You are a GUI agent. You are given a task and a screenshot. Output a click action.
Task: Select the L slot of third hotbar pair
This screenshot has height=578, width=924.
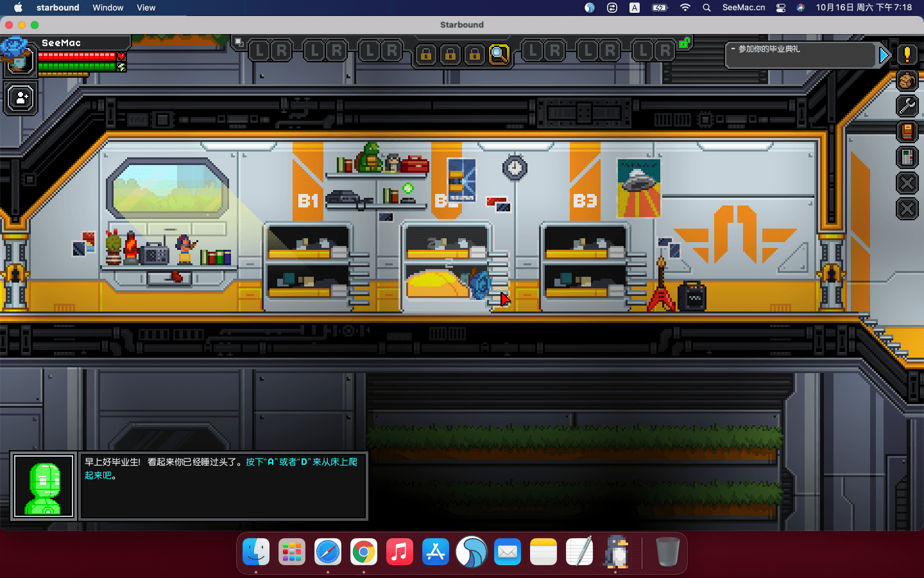[x=369, y=51]
